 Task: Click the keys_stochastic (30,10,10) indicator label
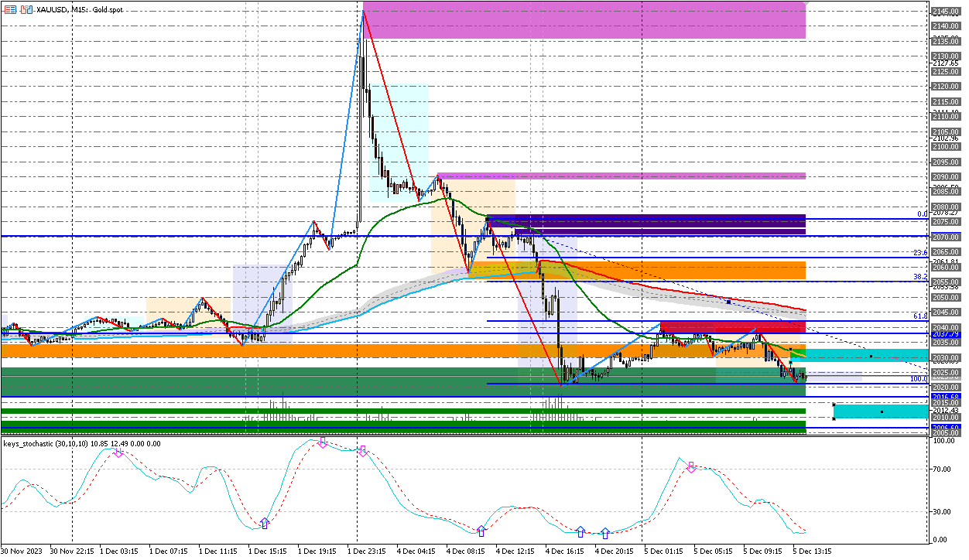[82, 443]
